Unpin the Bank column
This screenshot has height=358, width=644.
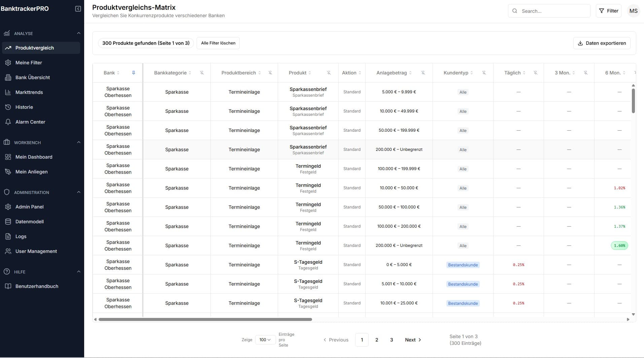[133, 72]
